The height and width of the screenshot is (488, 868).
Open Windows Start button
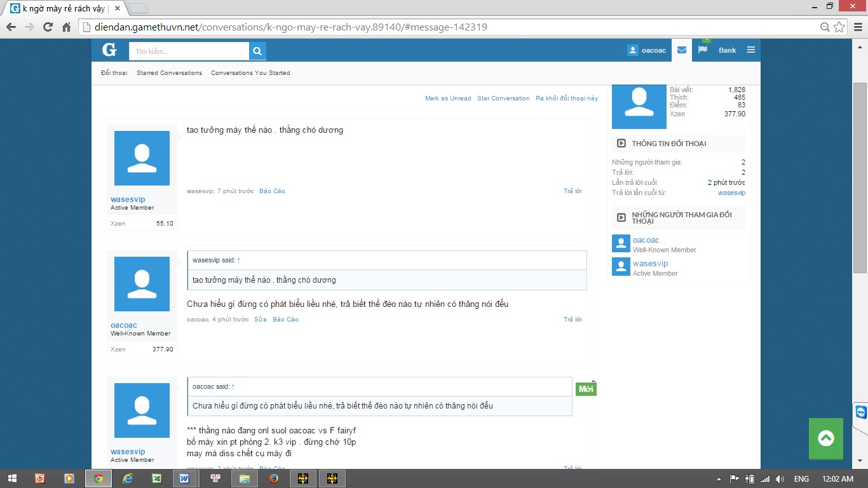point(13,478)
